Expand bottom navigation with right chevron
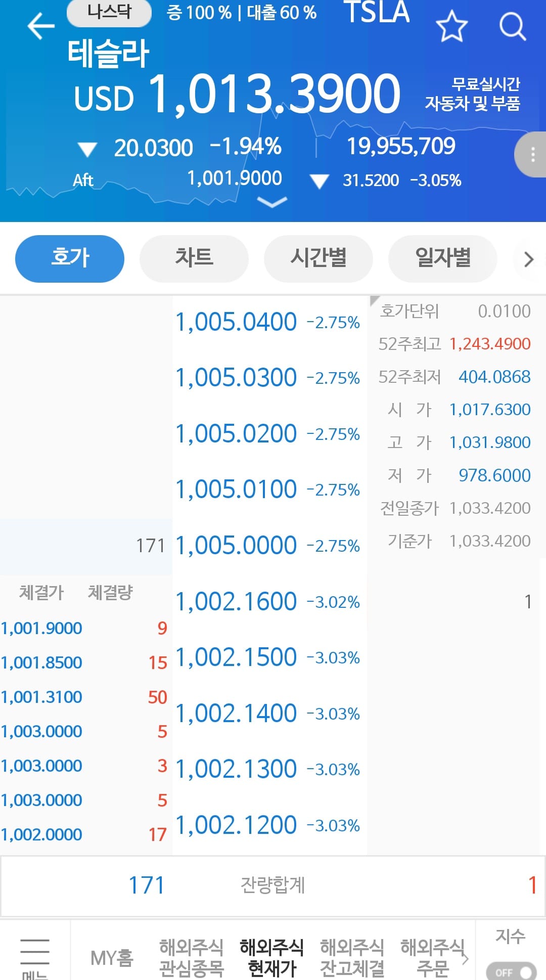 point(466,958)
